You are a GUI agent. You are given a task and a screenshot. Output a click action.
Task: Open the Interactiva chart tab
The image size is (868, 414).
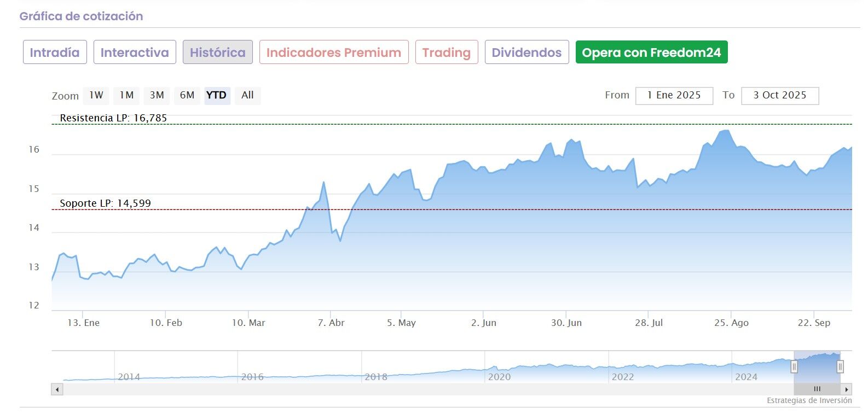tap(135, 53)
